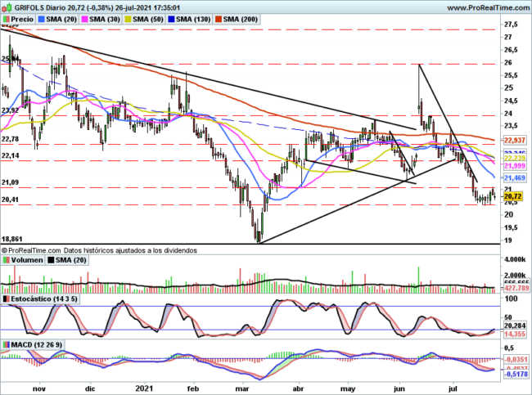Click the Precio candlestick icon
532x395 pixels.
pyautogui.click(x=6, y=20)
